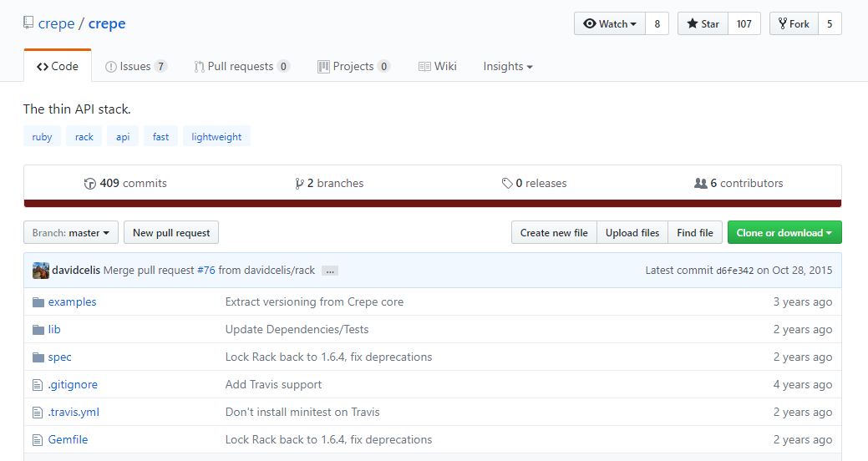Click Create new file button
Viewport: 868px width, 461px height.
pyautogui.click(x=554, y=232)
